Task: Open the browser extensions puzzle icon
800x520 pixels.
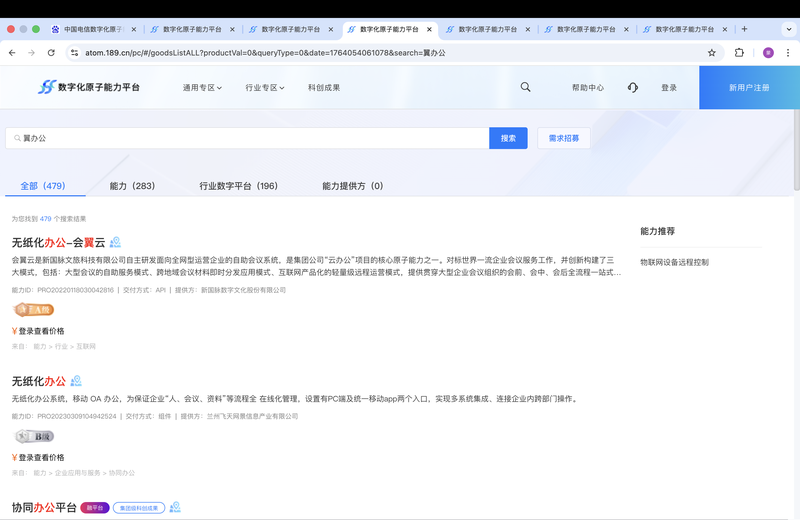Action: pos(740,52)
